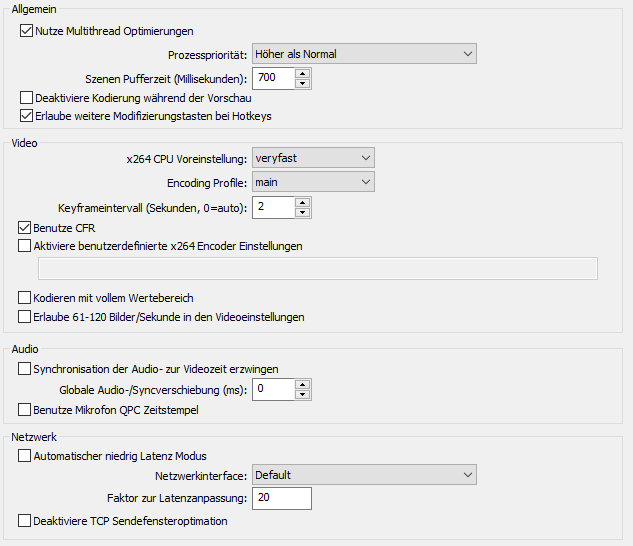Viewport: 633px width, 546px height.
Task: Toggle the Benutze CFR checkbox
Action: coord(24,228)
